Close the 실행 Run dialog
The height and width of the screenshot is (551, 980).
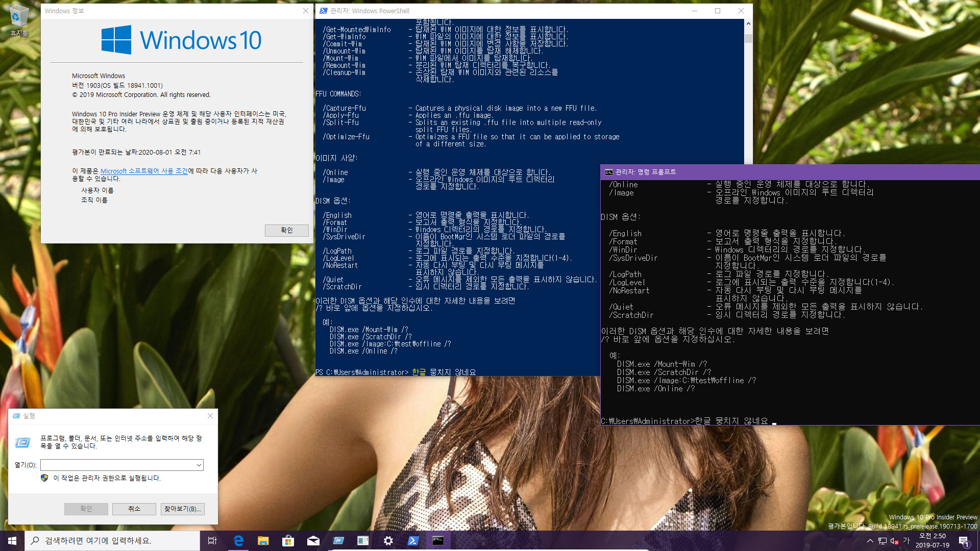pos(210,416)
